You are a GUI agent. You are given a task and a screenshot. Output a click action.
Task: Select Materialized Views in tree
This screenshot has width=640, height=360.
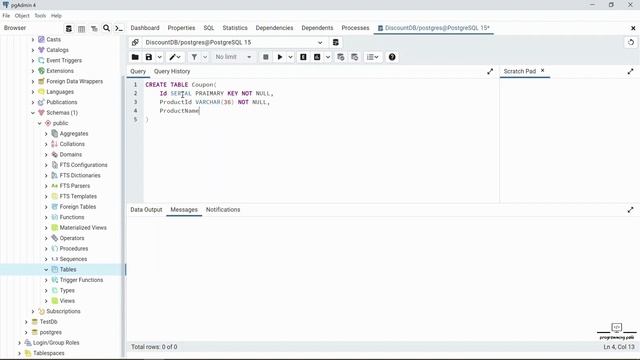83,228
